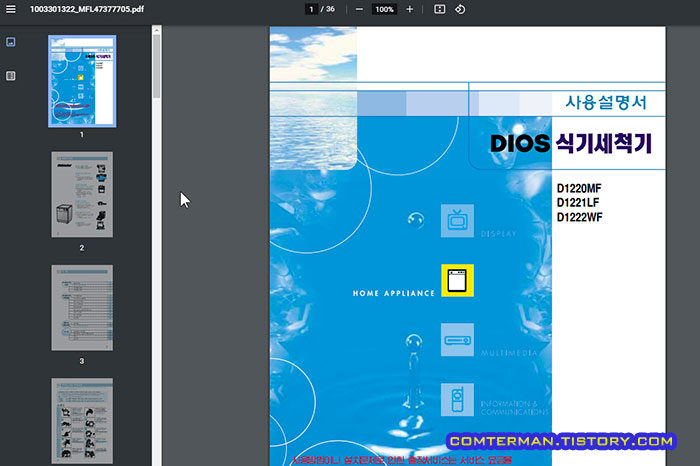The height and width of the screenshot is (466, 700).
Task: Open page 1 thumbnail
Action: click(82, 81)
